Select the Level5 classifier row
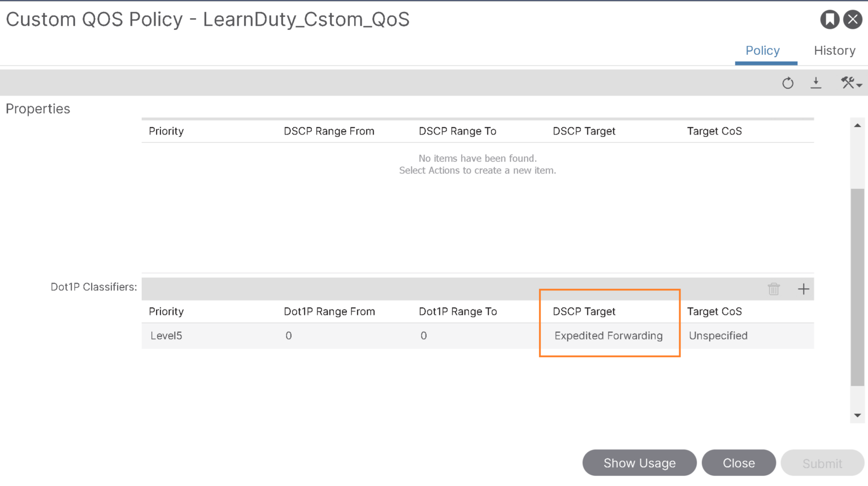The height and width of the screenshot is (486, 868). tap(164, 335)
